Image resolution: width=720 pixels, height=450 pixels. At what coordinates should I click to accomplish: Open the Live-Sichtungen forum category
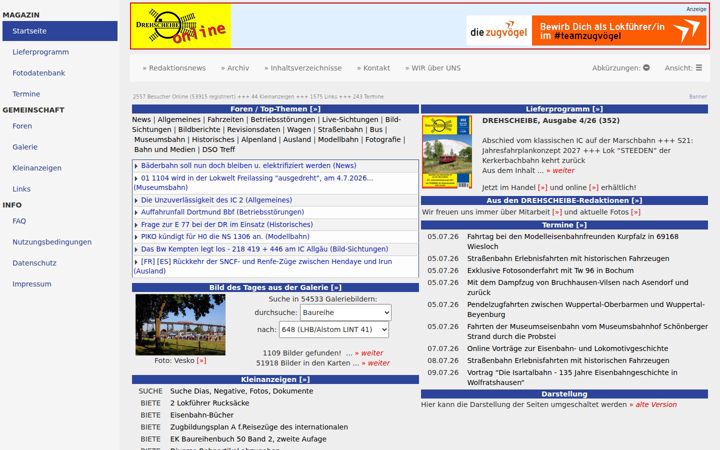350,119
